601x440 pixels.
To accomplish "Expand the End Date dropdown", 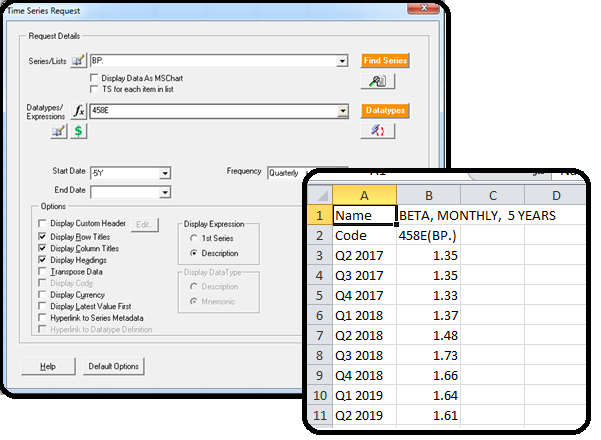I will (x=164, y=191).
